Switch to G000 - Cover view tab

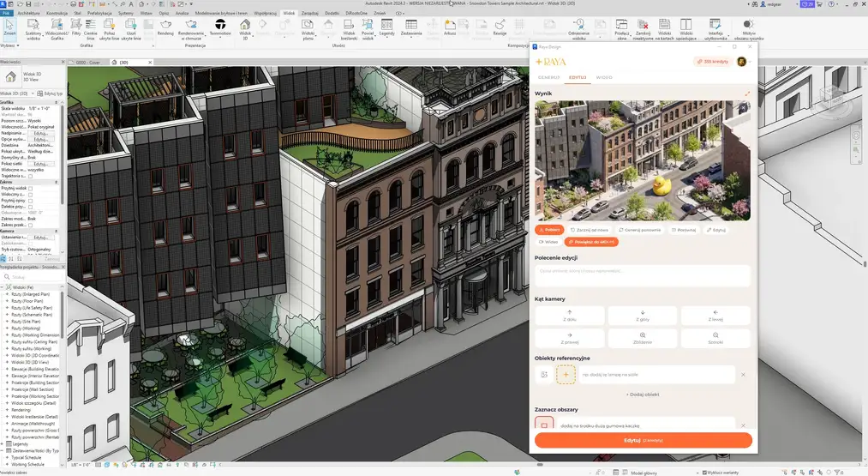[x=87, y=63]
